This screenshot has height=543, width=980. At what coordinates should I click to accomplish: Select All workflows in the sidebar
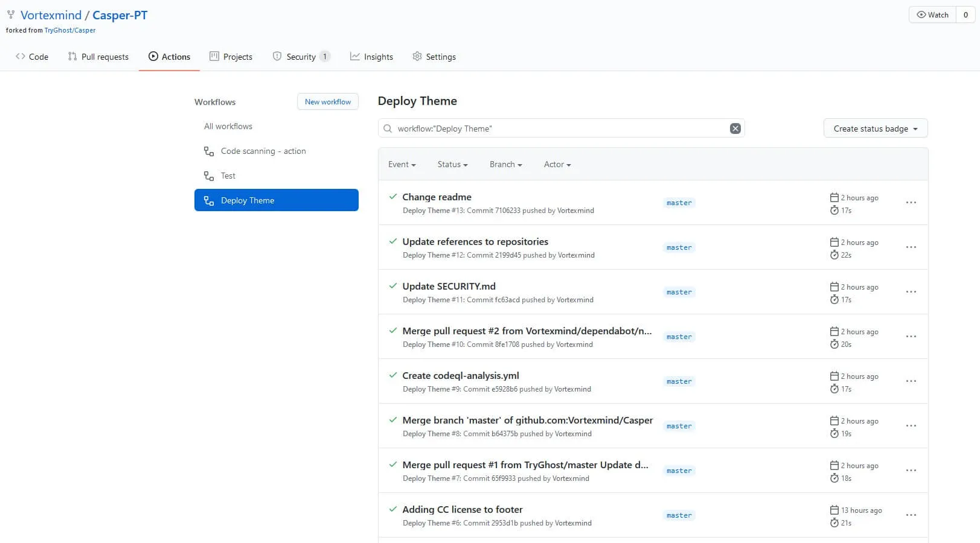228,126
